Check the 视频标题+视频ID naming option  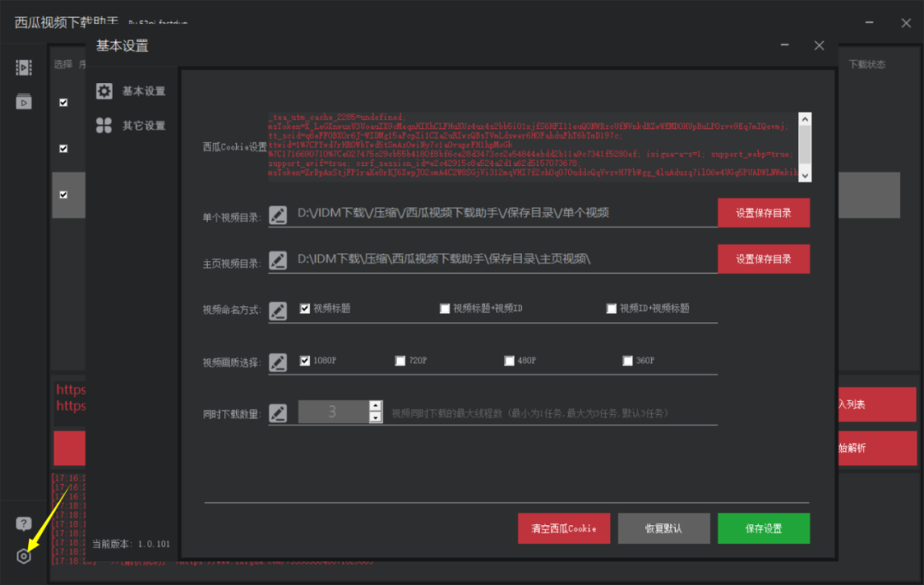tap(445, 309)
